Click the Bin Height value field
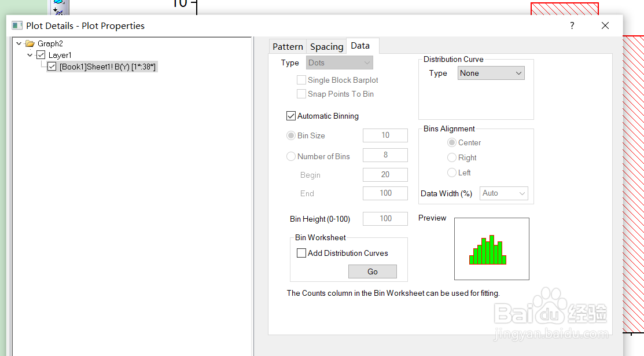The image size is (644, 356). (385, 219)
